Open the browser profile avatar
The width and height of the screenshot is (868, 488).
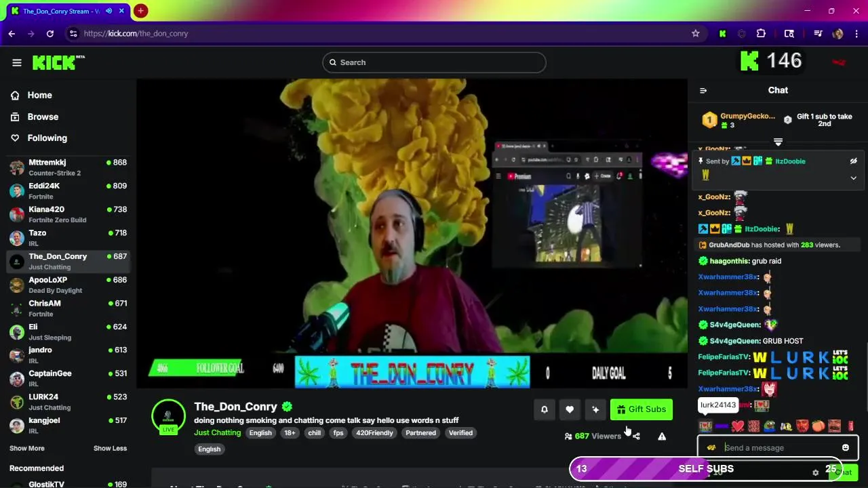click(x=837, y=33)
